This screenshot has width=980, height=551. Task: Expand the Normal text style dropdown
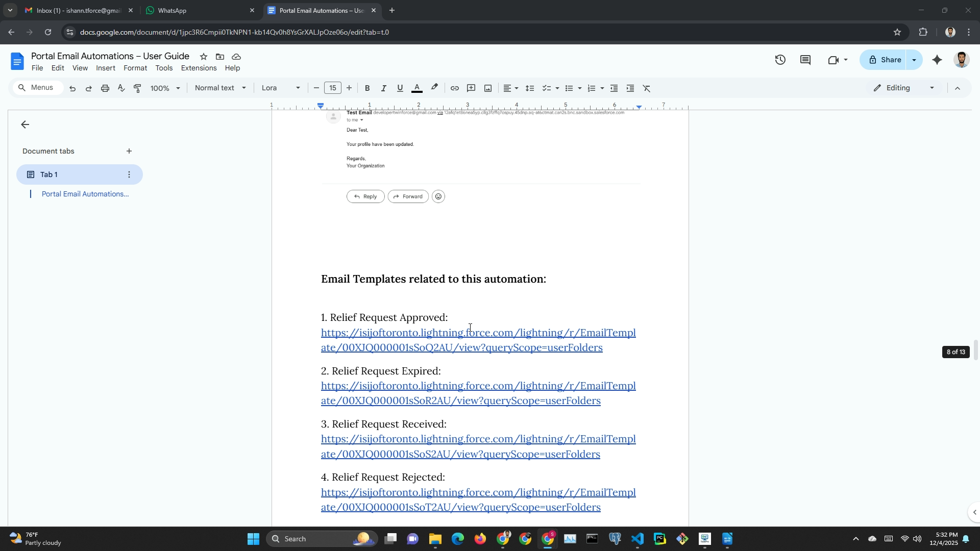point(220,88)
